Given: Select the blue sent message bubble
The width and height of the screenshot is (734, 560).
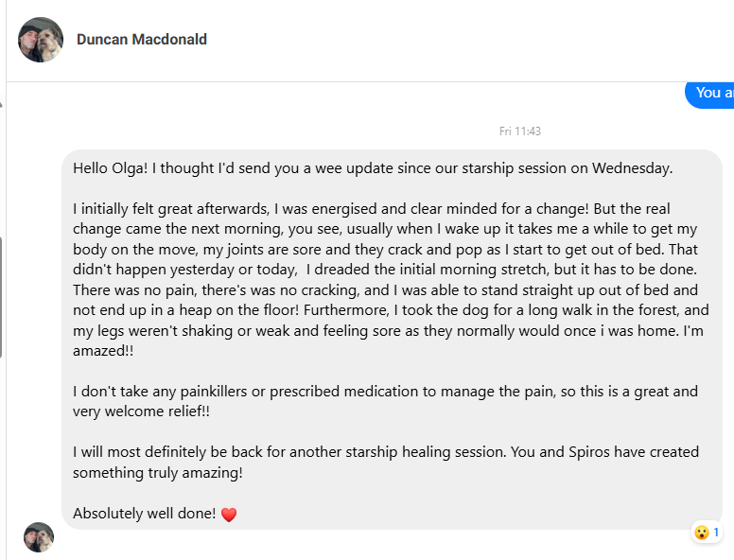Looking at the screenshot, I should point(711,93).
